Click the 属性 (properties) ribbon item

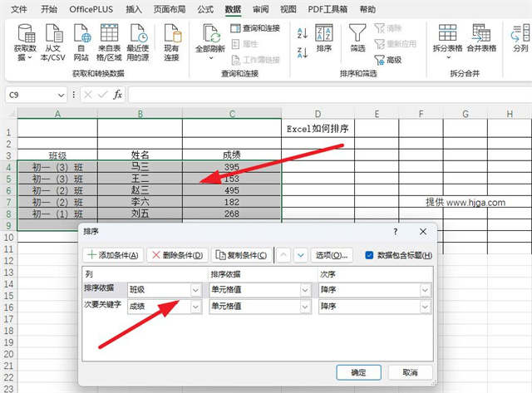[x=244, y=44]
